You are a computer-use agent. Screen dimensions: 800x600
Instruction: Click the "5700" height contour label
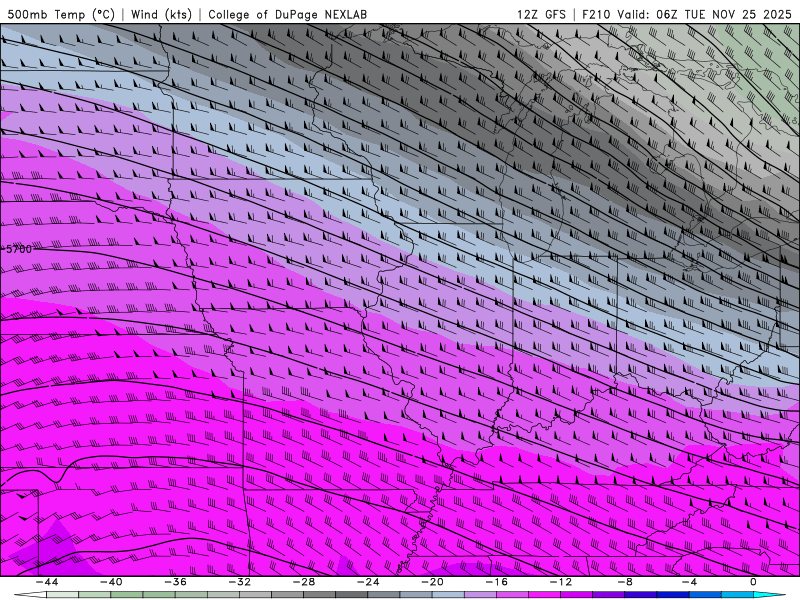click(19, 249)
